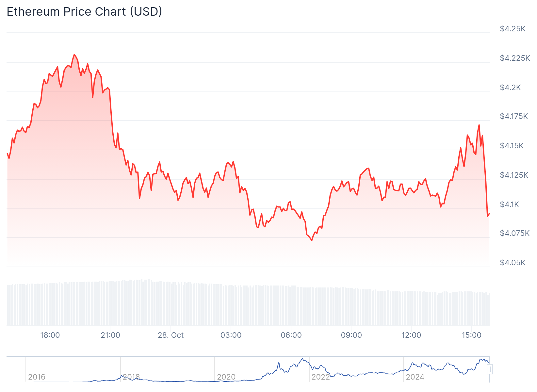Click the 2022 label in the navigator
The height and width of the screenshot is (392, 537).
pos(320,377)
